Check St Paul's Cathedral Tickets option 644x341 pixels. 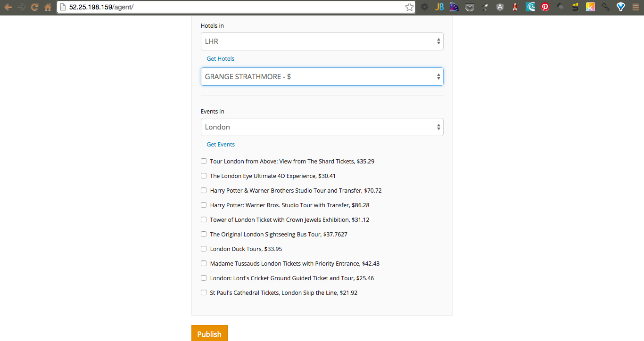[204, 292]
